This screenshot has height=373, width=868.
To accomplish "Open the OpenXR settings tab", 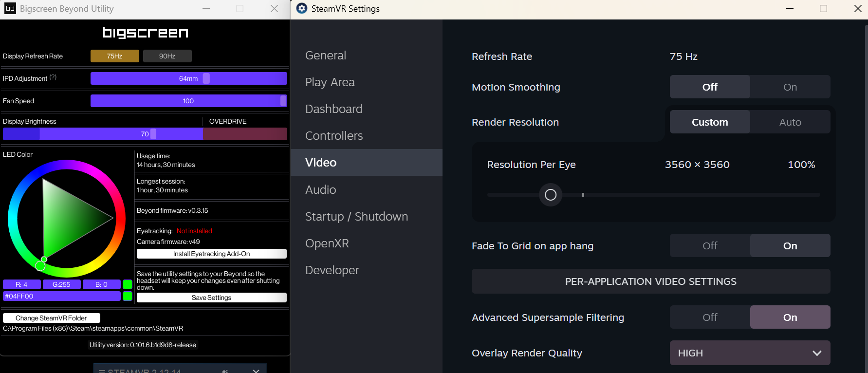I will click(x=367, y=243).
